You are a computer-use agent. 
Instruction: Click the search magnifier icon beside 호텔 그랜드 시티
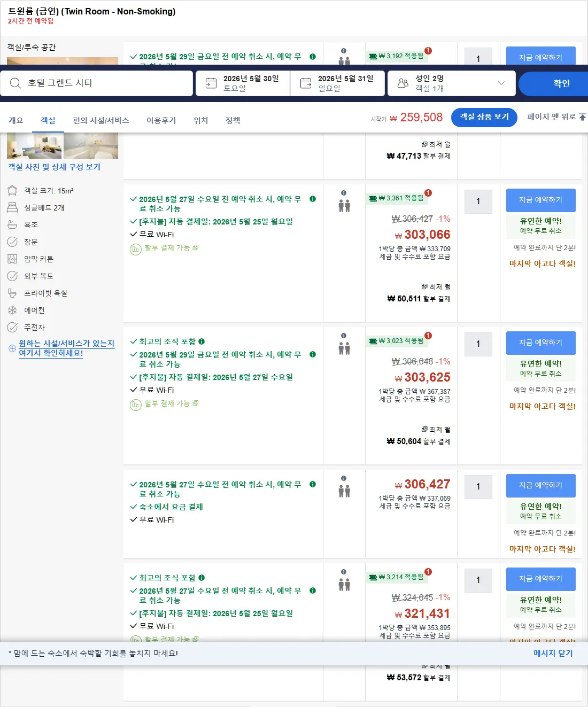16,83
